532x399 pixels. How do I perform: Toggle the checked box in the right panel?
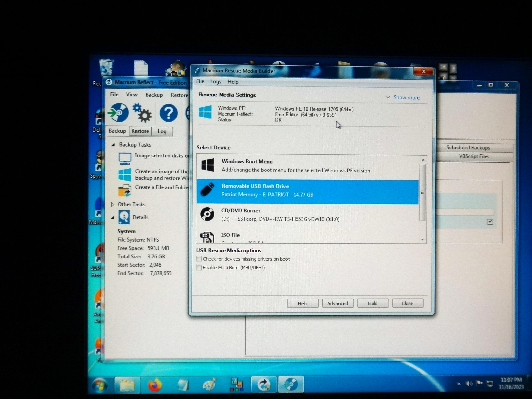[x=490, y=222]
